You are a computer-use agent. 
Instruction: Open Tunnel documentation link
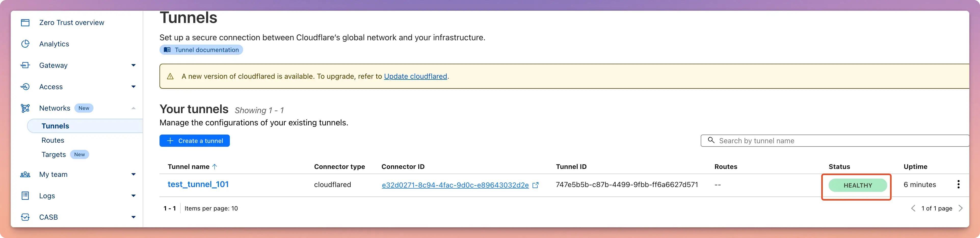pos(201,50)
